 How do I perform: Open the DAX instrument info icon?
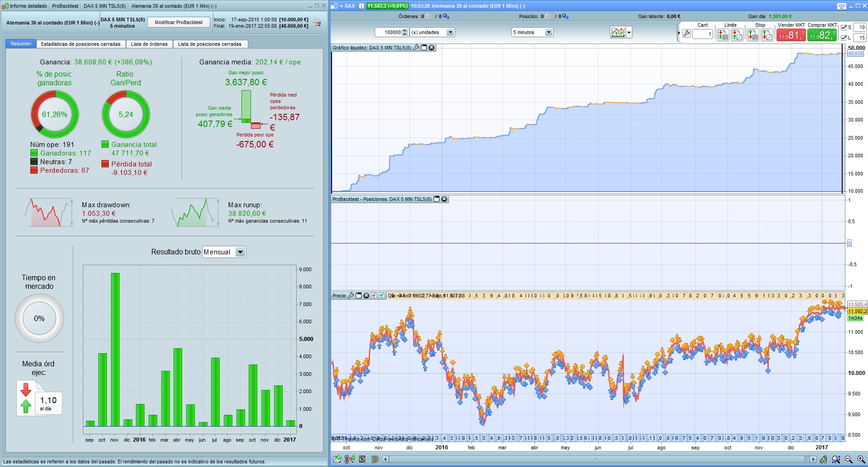[362, 6]
